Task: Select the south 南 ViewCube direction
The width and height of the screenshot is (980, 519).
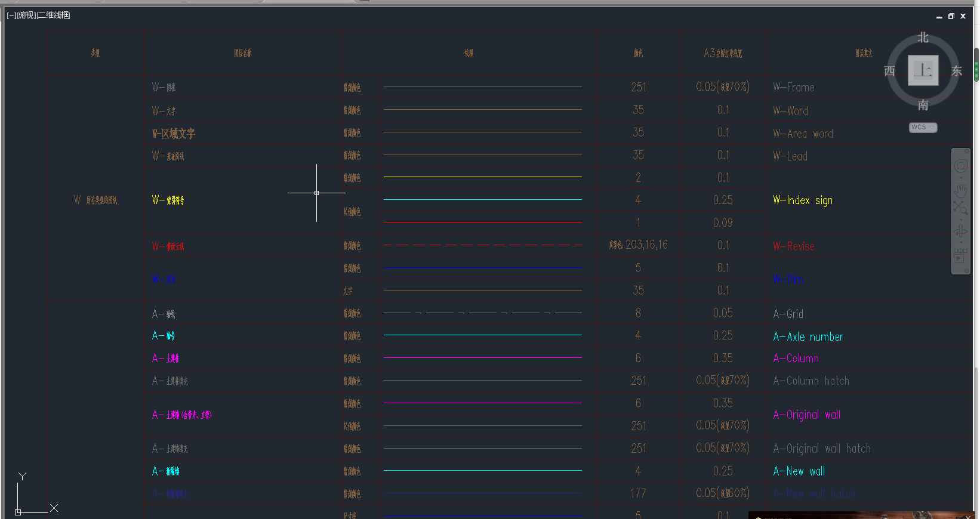Action: coord(923,105)
